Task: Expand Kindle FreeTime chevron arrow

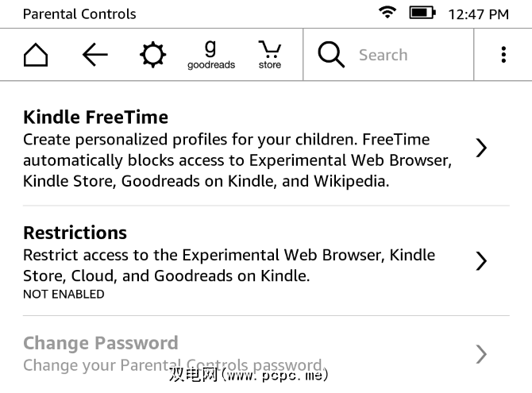Action: tap(481, 148)
